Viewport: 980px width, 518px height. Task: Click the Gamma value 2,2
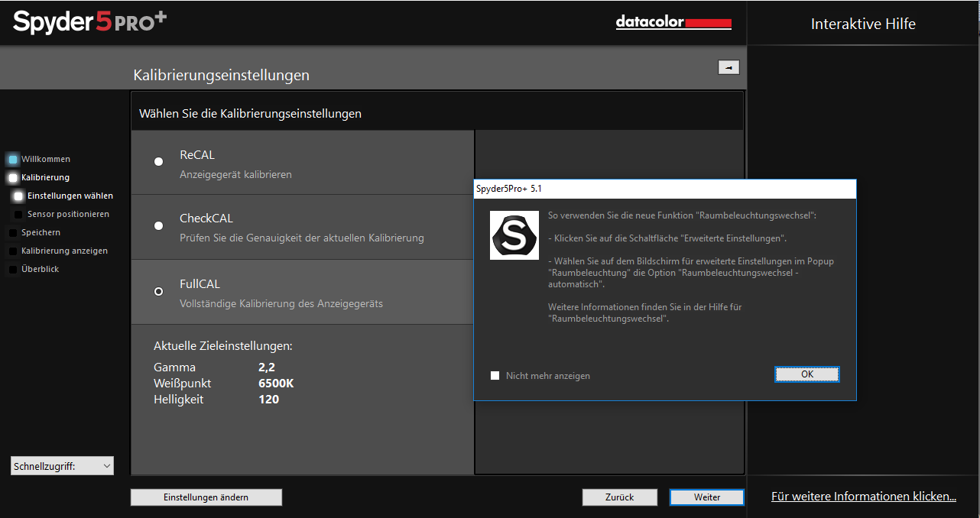pos(268,367)
